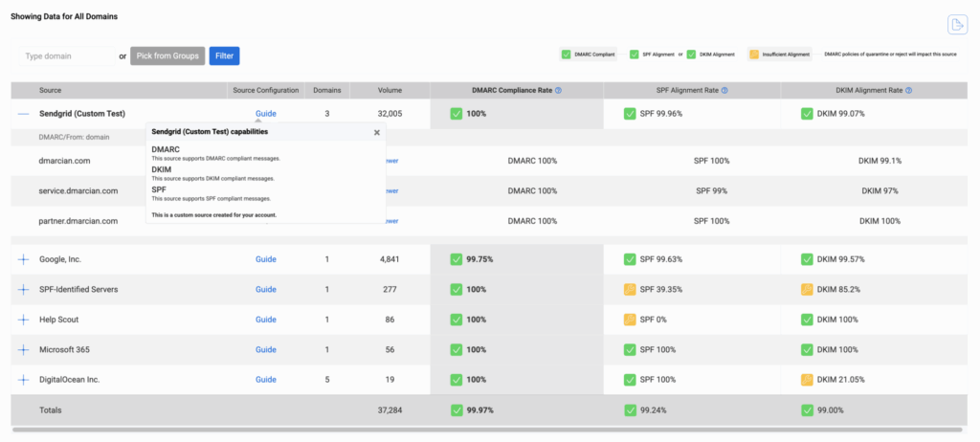Click the Volume column header

coord(390,90)
